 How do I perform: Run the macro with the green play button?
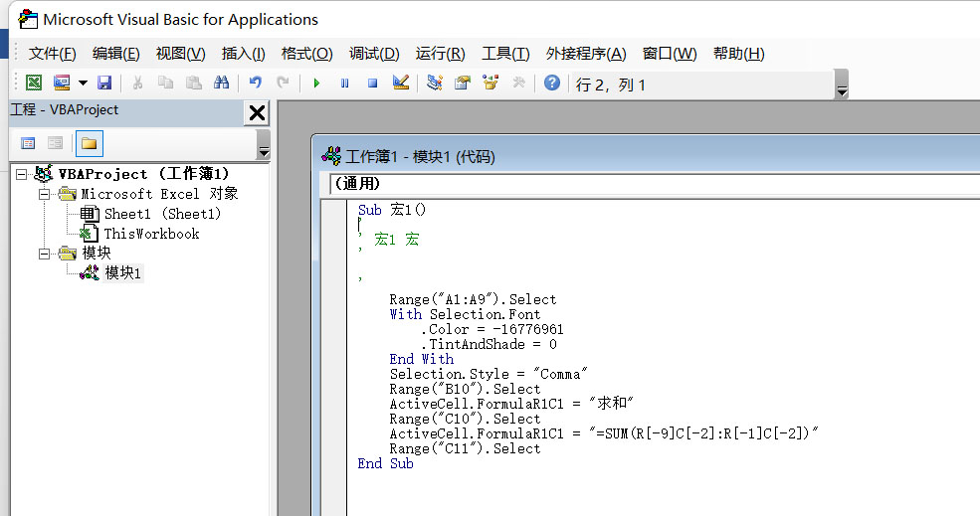316,83
